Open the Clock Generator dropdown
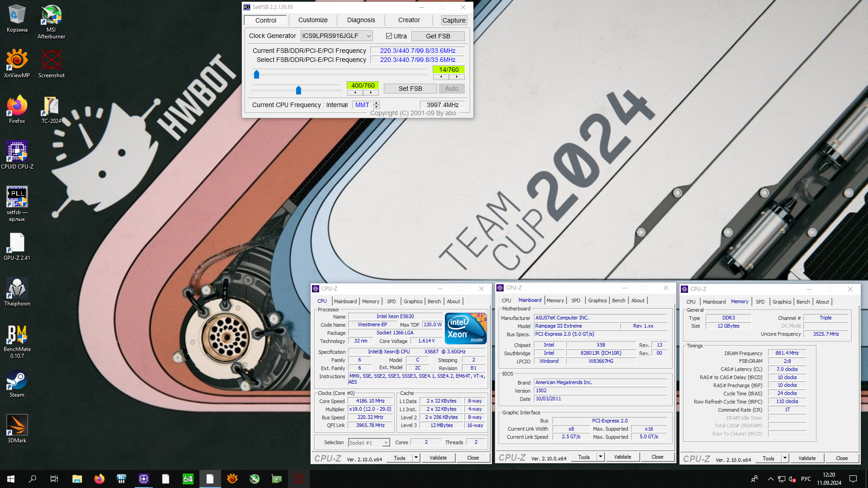Viewport: 868px width, 488px height. (337, 36)
